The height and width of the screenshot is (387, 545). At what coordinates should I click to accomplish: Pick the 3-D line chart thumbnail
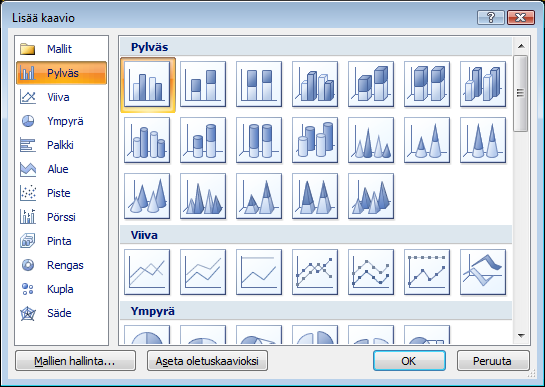[x=483, y=272]
